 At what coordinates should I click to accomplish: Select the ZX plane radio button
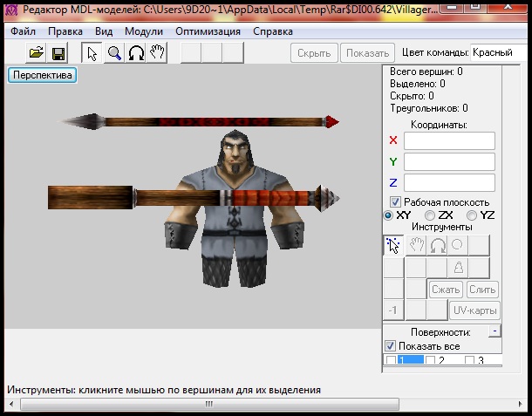[430, 215]
